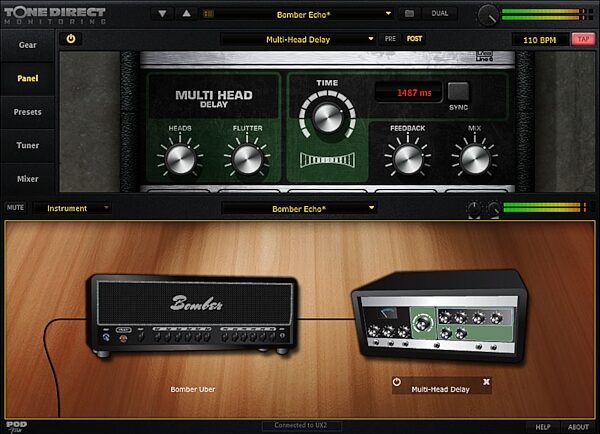Open the Multi-Head Delay model dropdown

[x=298, y=39]
